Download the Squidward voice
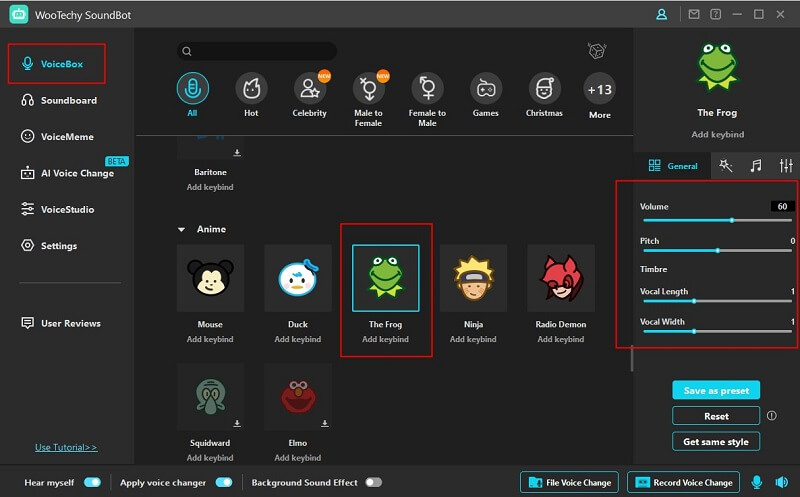The width and height of the screenshot is (800, 497). [237, 424]
